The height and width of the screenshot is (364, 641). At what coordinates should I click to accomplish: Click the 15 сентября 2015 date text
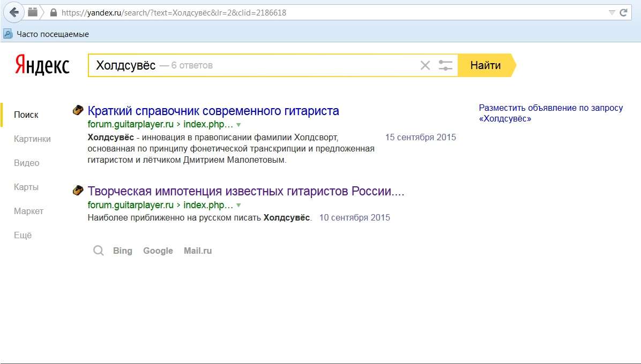click(x=421, y=137)
